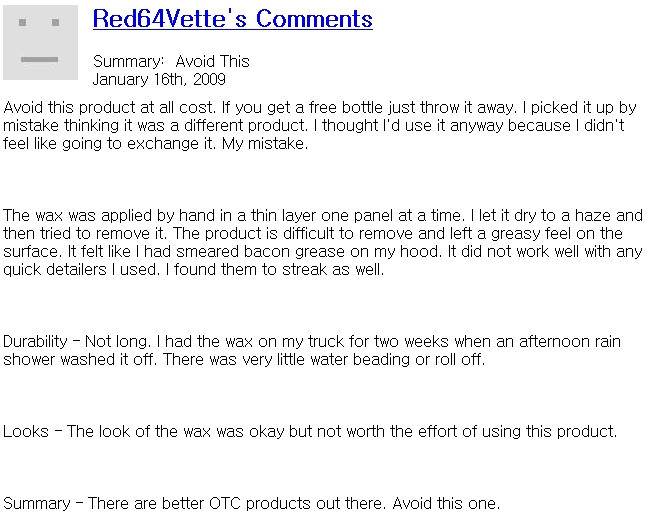Click the words 'quick detailers'
The height and width of the screenshot is (519, 654).
point(55,270)
